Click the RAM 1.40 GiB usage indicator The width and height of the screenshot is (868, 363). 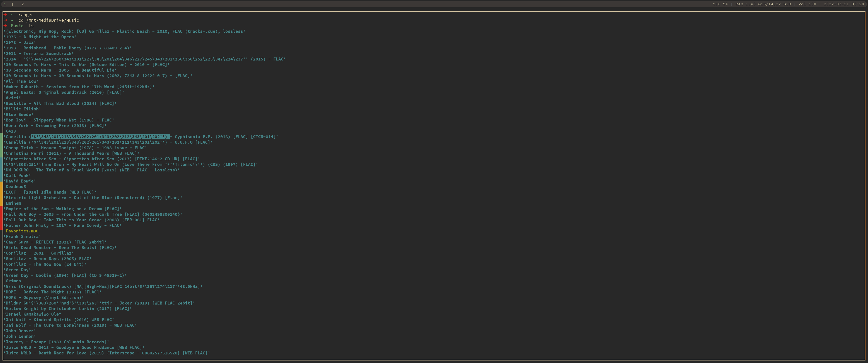click(763, 4)
